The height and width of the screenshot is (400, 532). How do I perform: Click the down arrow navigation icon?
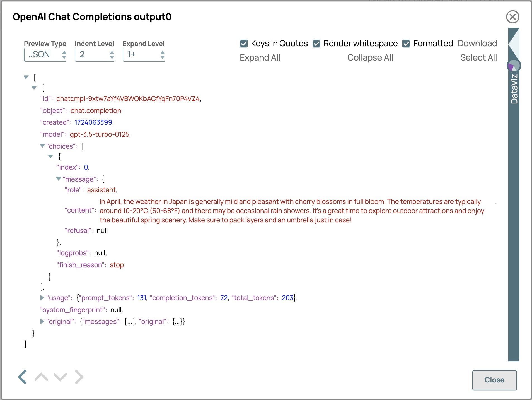tap(60, 377)
